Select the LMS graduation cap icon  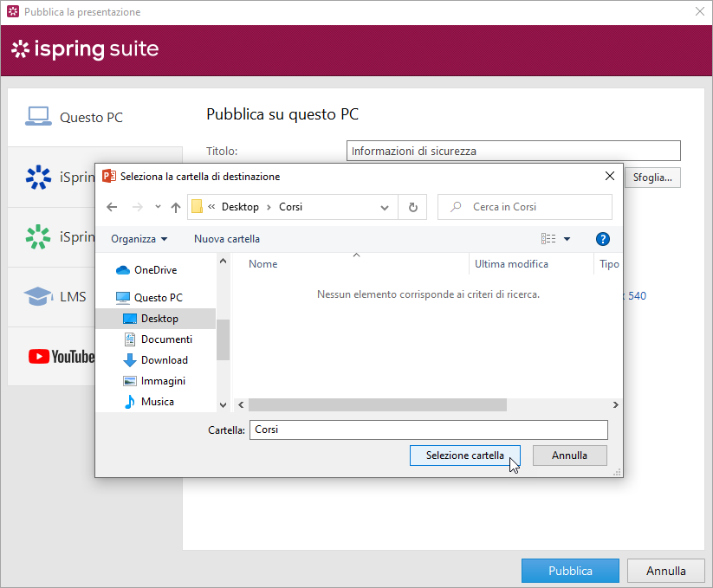click(x=38, y=296)
